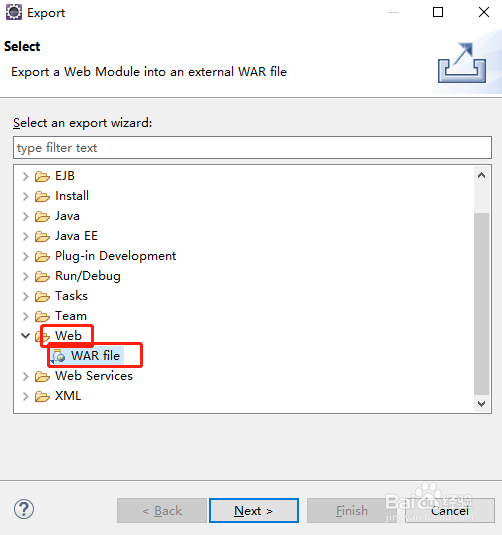Viewport: 502px width, 535px height.
Task: Click the XML folder icon
Action: pos(42,396)
